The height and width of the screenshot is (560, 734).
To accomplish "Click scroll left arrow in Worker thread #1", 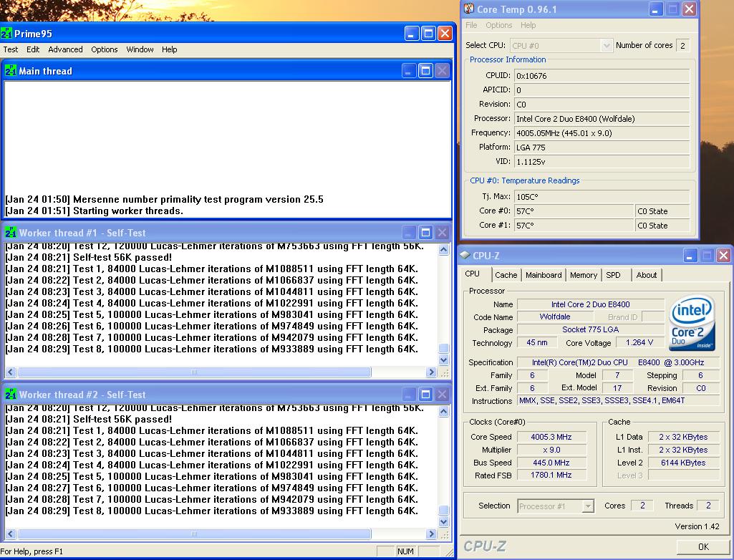I will (x=11, y=372).
